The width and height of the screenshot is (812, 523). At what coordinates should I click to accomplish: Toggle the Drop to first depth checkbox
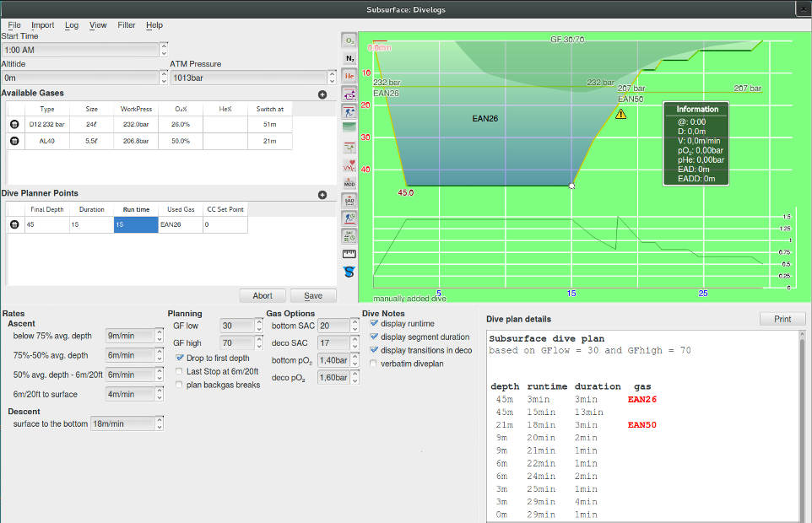(180, 358)
